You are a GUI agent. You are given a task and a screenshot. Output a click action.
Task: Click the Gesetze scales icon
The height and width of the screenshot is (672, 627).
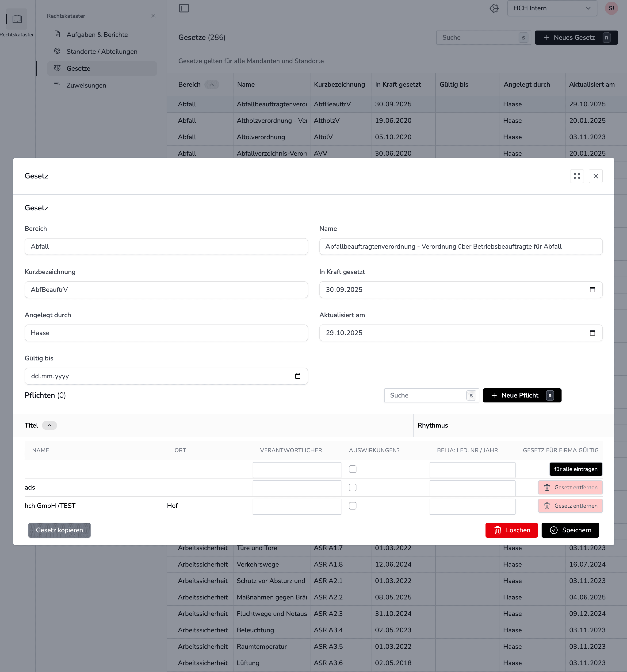[x=57, y=68]
